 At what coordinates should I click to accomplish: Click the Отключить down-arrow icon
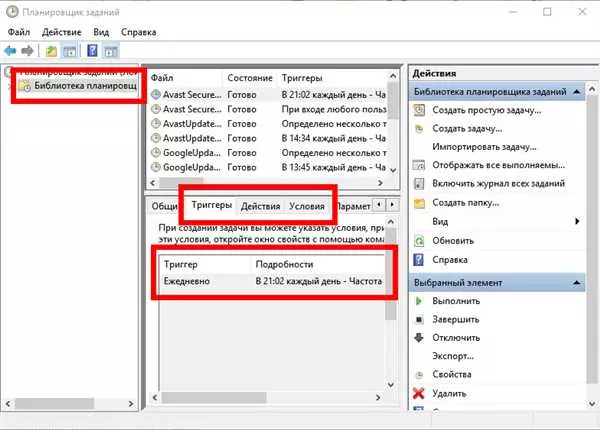click(419, 337)
